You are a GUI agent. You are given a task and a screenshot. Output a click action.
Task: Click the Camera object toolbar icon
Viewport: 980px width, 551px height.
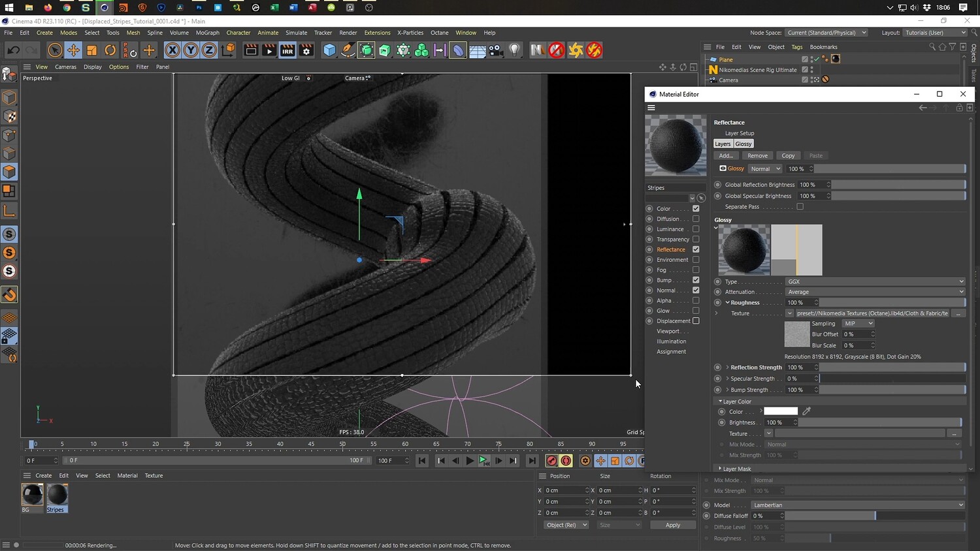click(x=496, y=50)
